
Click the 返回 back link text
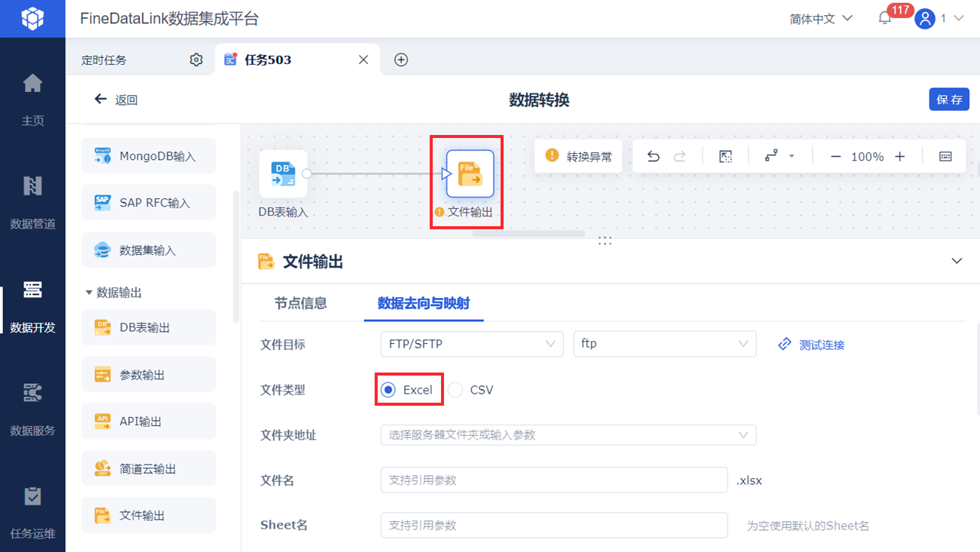click(127, 100)
